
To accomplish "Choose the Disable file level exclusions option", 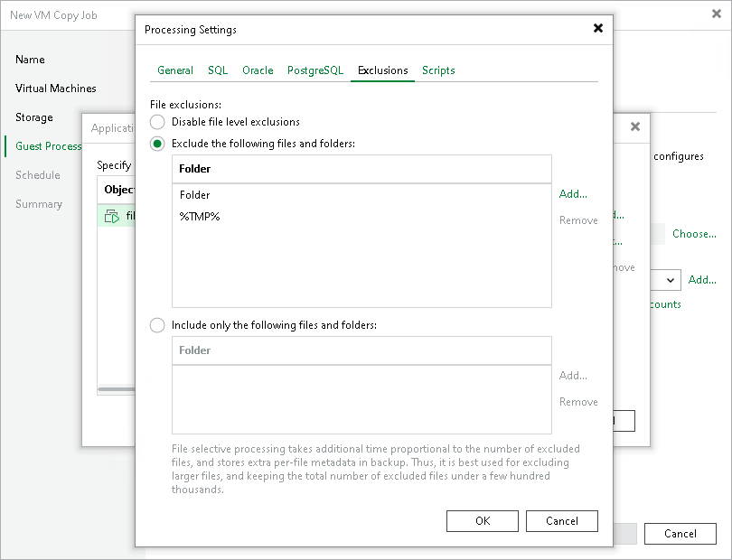I will [x=155, y=121].
